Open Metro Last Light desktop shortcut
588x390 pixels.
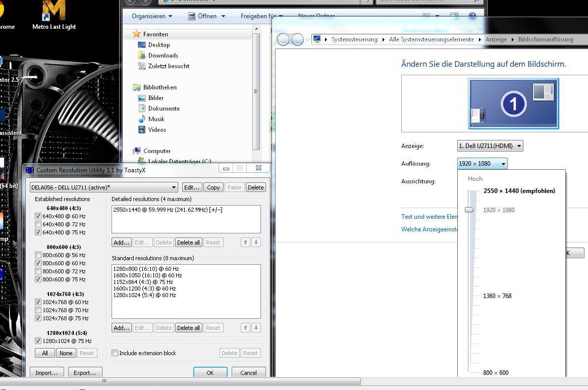pyautogui.click(x=54, y=15)
